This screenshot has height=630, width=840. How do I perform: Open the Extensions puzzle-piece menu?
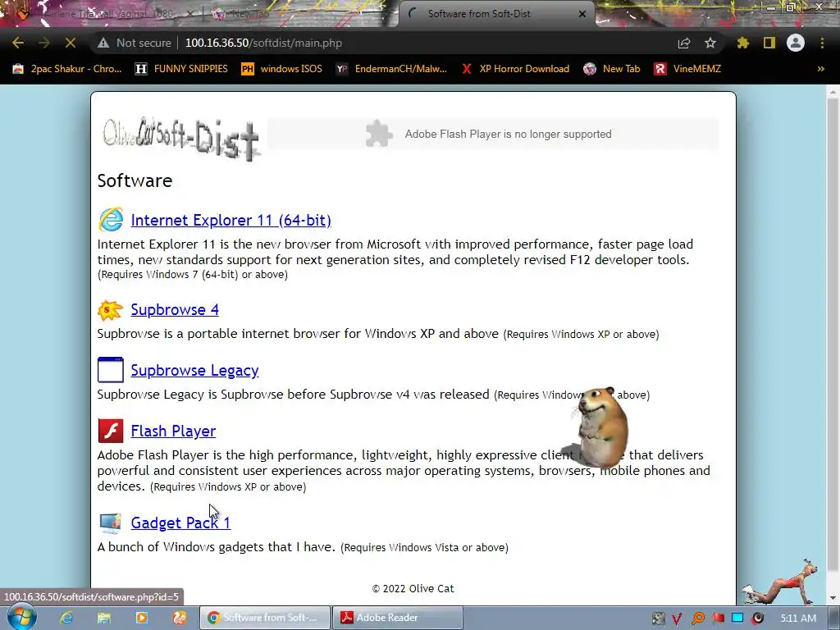743,43
